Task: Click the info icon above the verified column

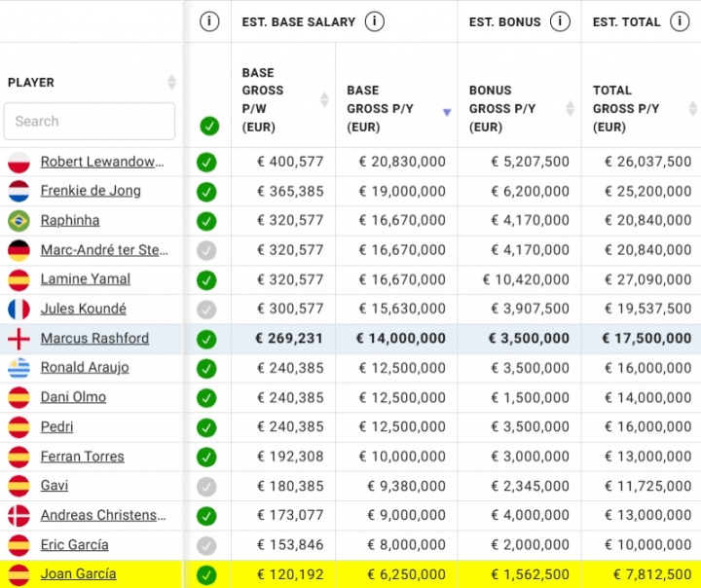Action: [208, 21]
